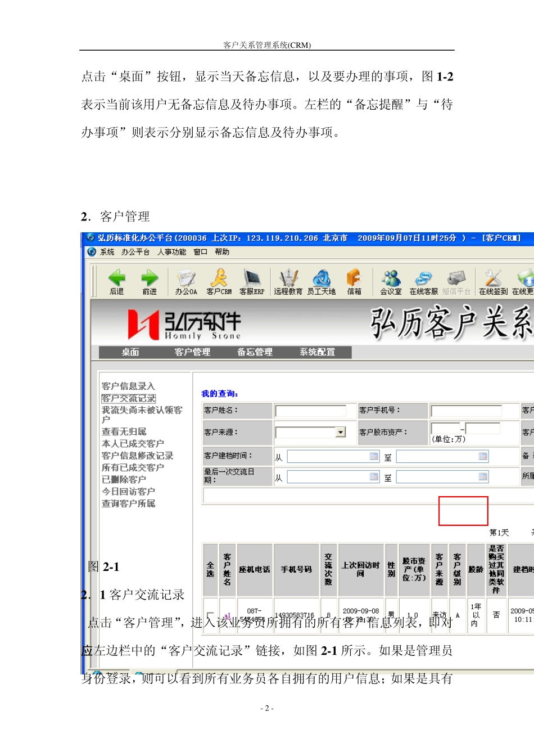
Task: Click the second 客户股市资产 range input
Action: tap(483, 428)
